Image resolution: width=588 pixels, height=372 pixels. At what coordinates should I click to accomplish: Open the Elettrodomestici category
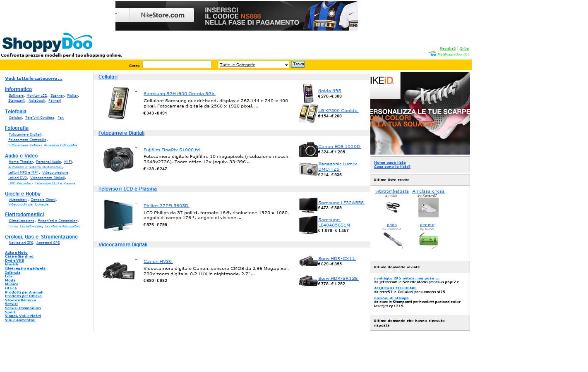pos(24,215)
